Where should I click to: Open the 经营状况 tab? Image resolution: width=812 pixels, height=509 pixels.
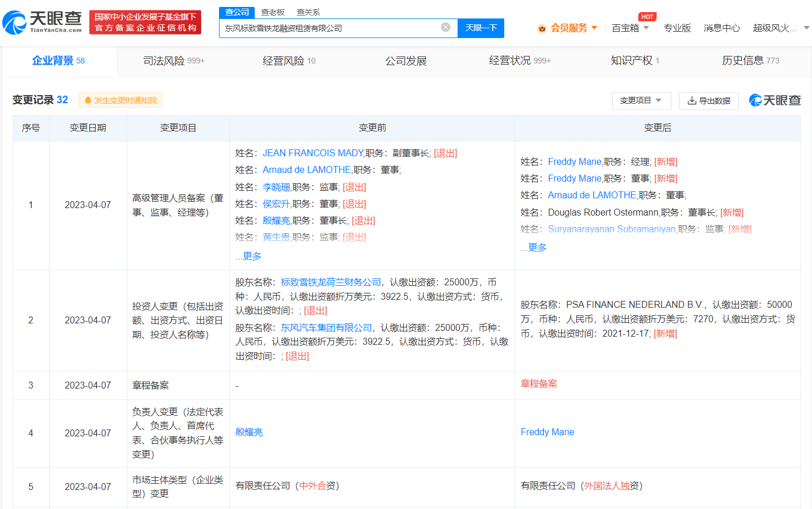(520, 61)
